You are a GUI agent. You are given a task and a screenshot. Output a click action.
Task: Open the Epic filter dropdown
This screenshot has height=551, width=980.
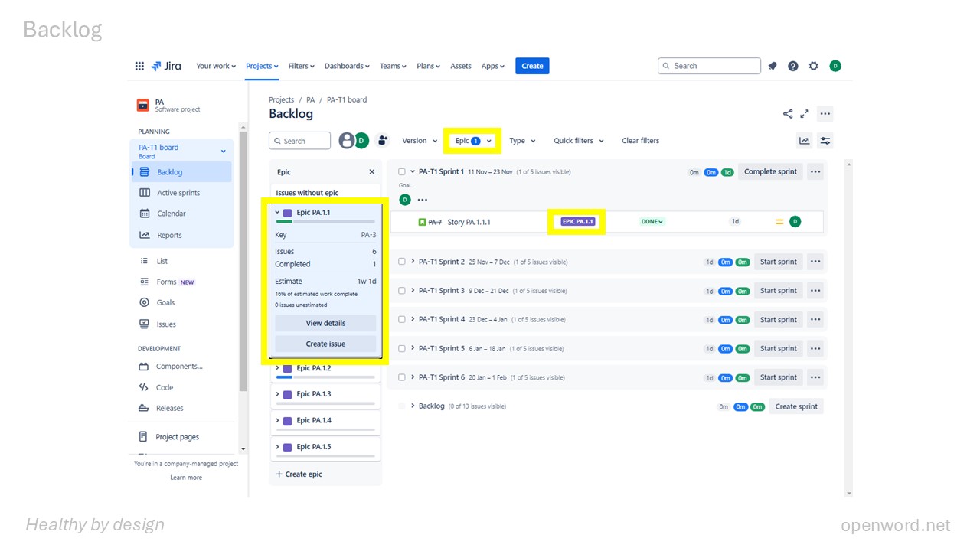pos(472,141)
